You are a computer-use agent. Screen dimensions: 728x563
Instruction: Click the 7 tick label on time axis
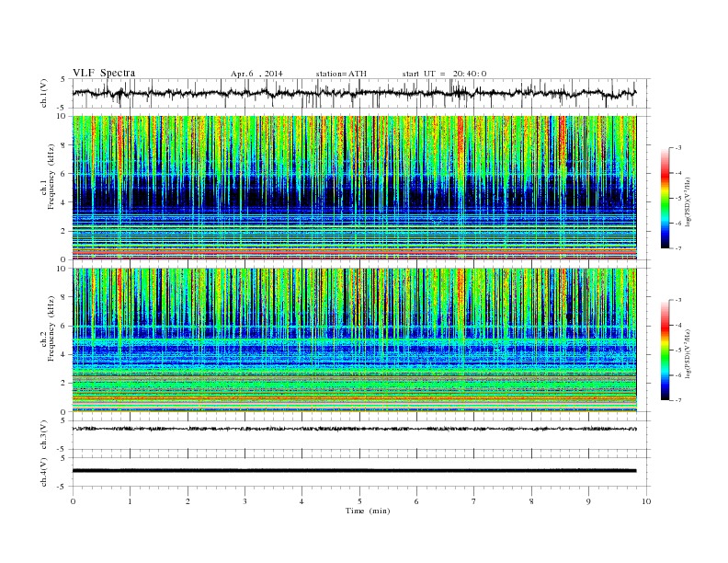[474, 501]
